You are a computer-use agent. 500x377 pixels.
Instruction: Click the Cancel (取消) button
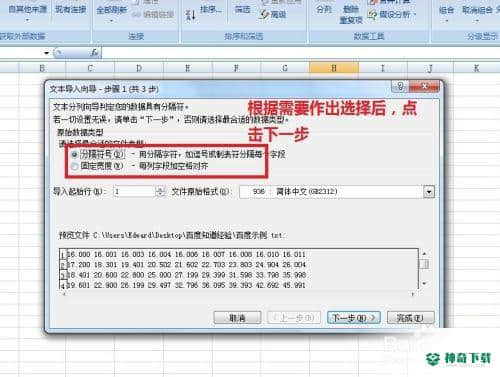pos(237,318)
